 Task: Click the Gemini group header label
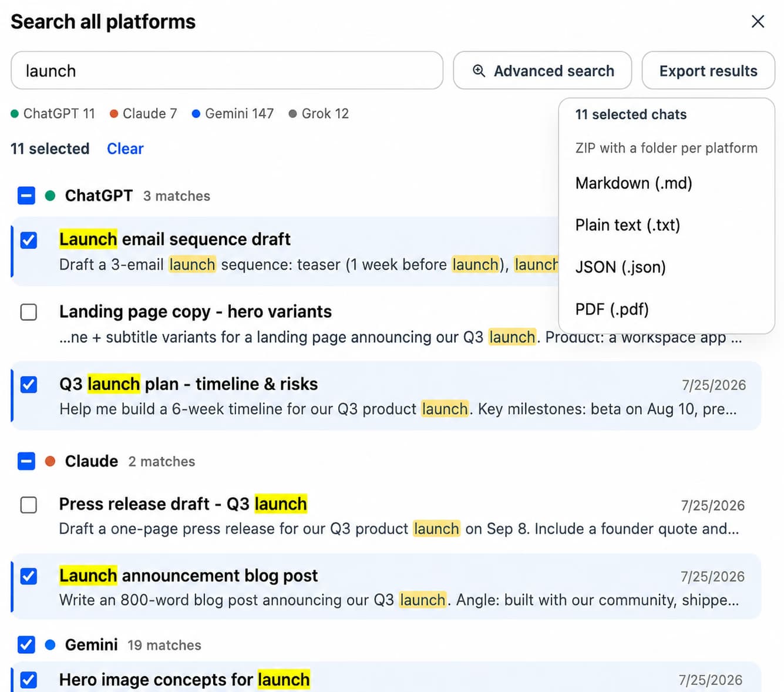coord(92,644)
